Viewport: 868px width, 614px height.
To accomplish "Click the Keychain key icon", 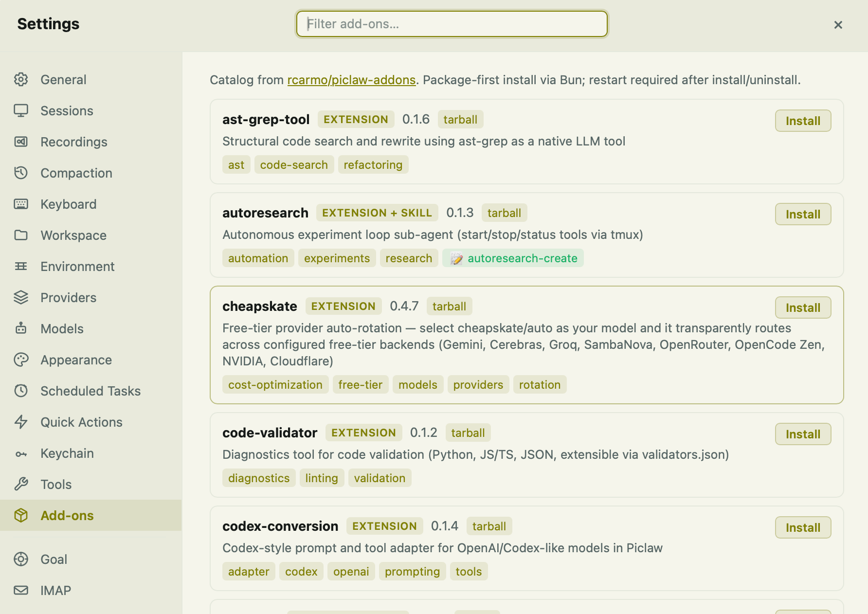I will click(x=21, y=453).
